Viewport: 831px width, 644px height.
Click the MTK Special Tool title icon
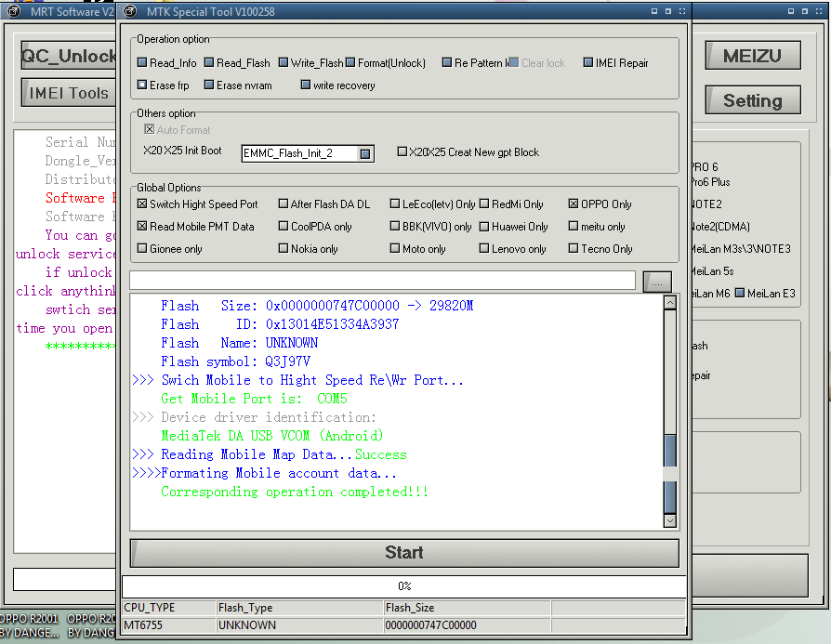click(x=130, y=11)
